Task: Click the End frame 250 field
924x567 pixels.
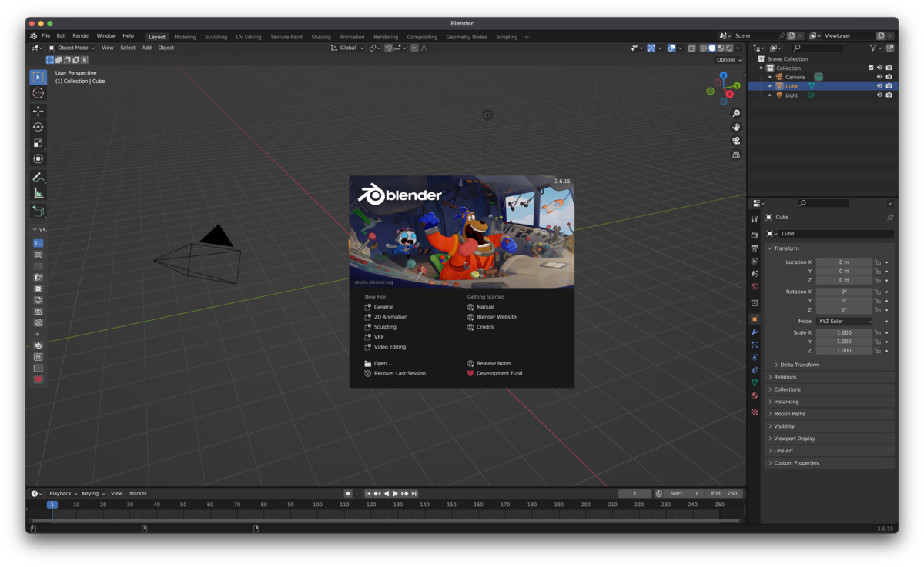Action: (x=725, y=494)
